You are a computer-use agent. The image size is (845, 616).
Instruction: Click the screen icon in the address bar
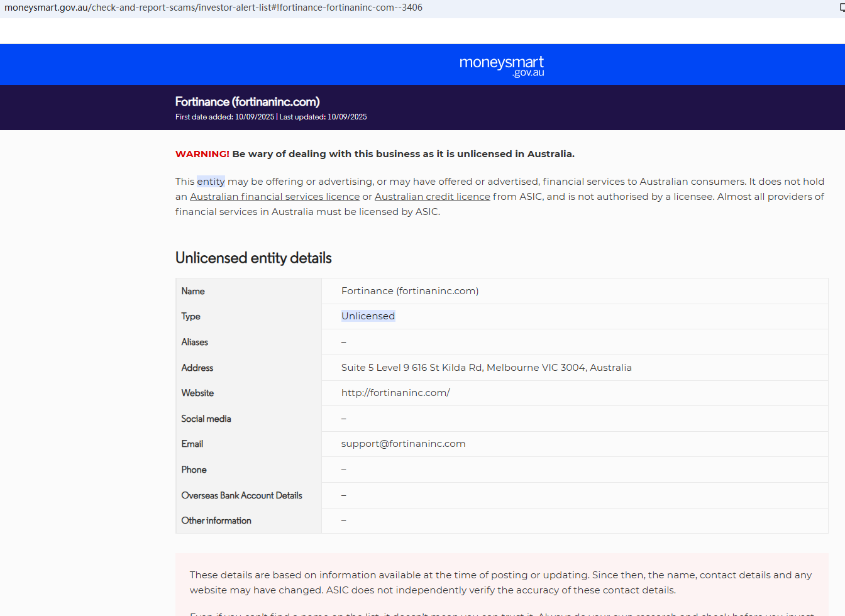[x=842, y=8]
